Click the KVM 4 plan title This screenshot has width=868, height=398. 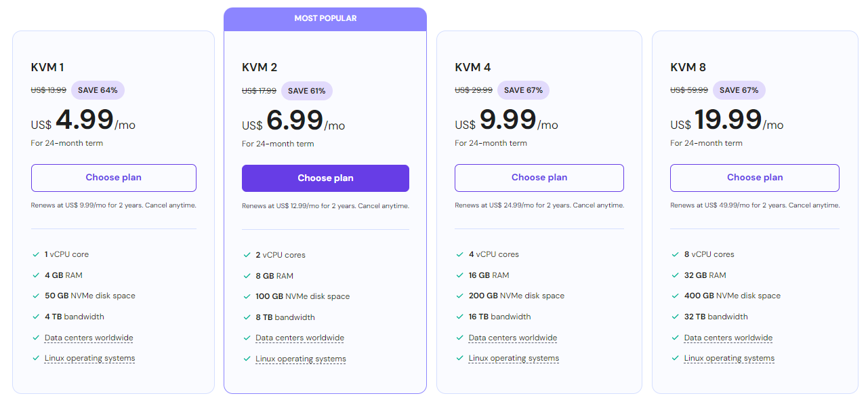(473, 67)
